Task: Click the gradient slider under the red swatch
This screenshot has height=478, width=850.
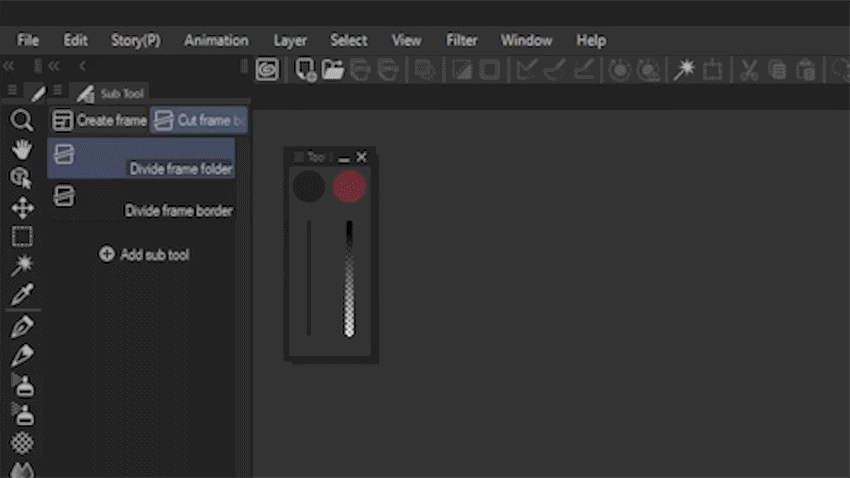Action: click(349, 279)
